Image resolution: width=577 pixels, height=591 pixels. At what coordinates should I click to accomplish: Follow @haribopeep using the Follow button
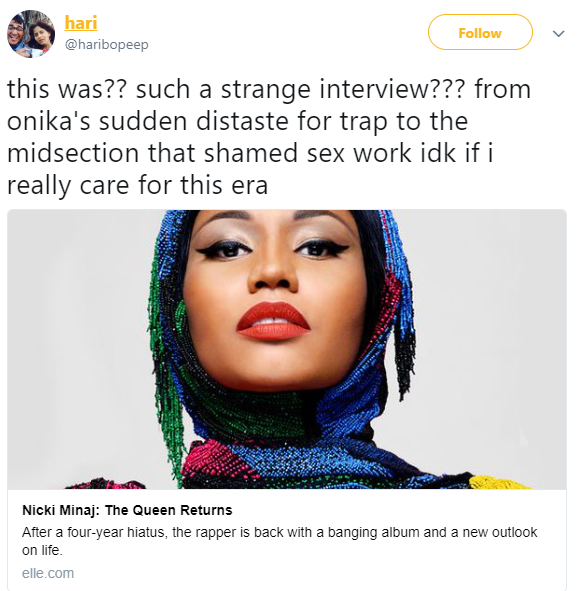point(480,32)
